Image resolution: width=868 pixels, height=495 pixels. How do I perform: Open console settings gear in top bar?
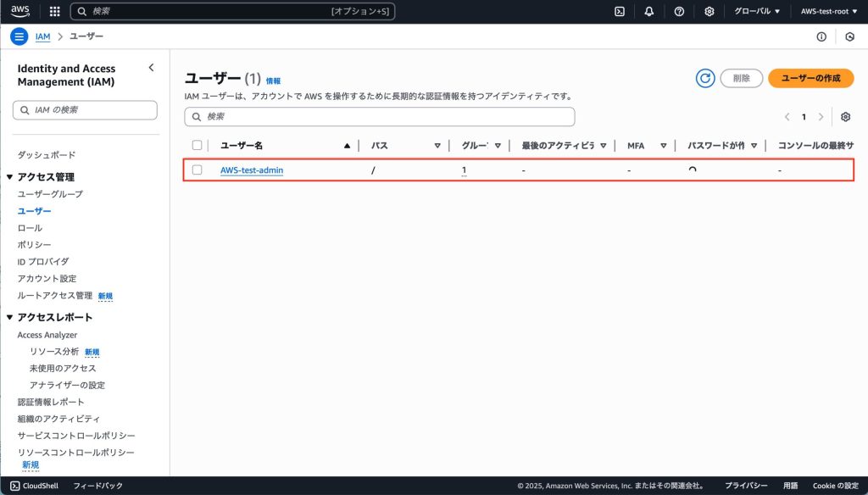coord(709,11)
